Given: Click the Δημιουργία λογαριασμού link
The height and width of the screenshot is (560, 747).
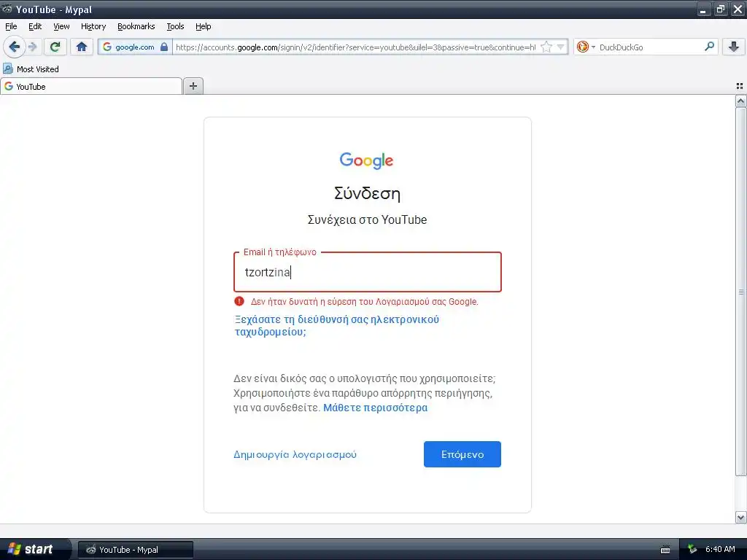Looking at the screenshot, I should (295, 454).
